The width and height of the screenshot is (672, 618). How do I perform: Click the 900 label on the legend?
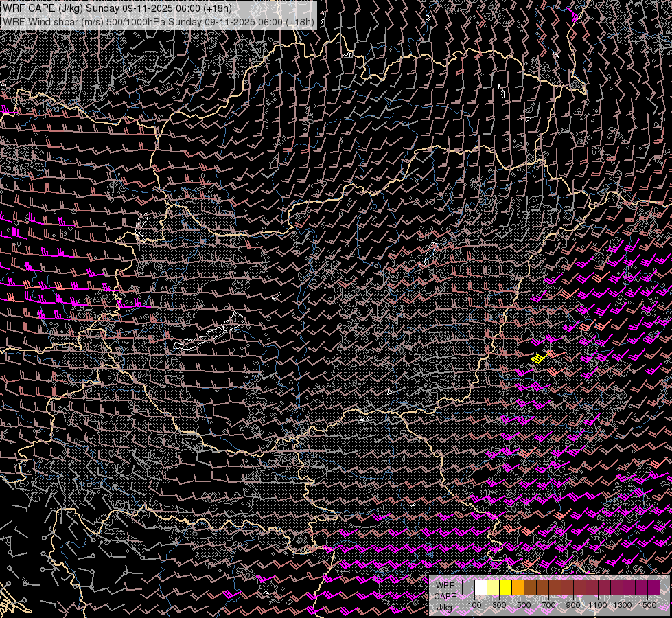click(x=573, y=605)
